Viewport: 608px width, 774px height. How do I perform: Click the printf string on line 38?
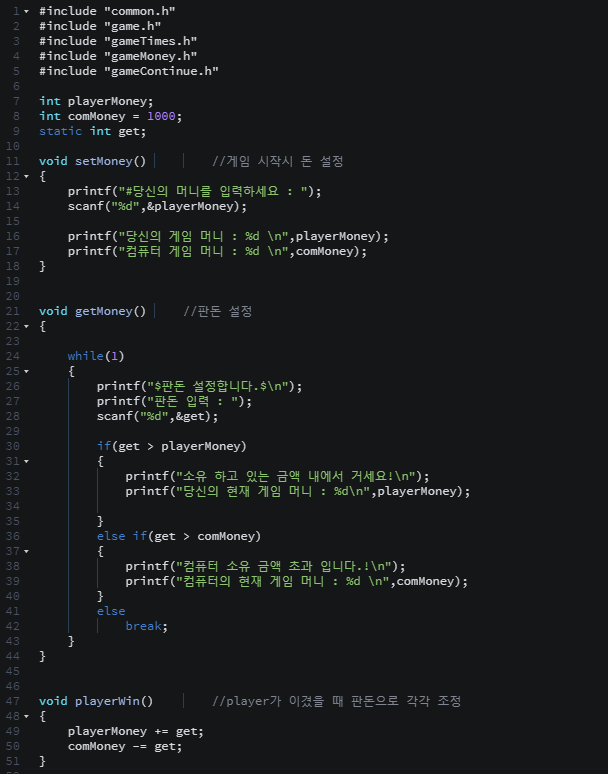[x=284, y=566]
